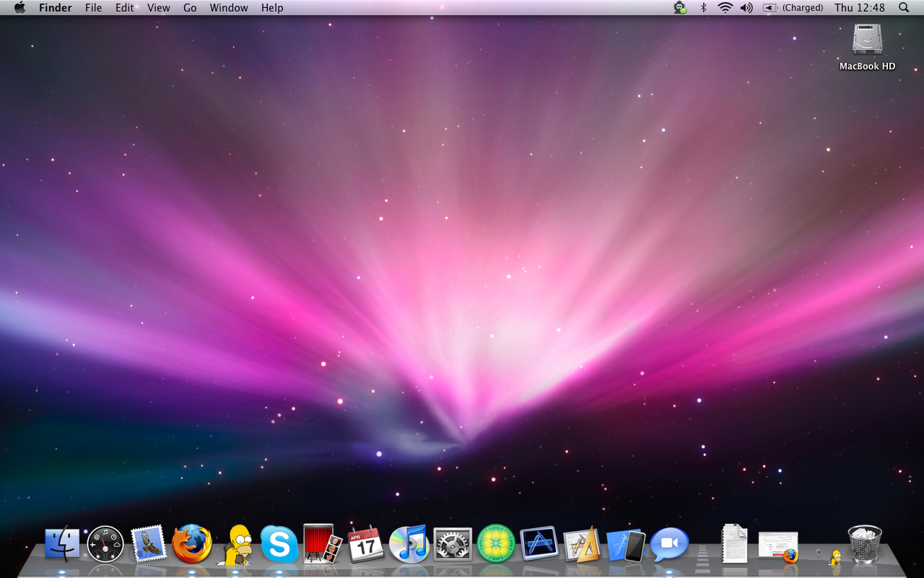Open the File menu
Viewport: 924px width, 578px height.
(x=93, y=8)
